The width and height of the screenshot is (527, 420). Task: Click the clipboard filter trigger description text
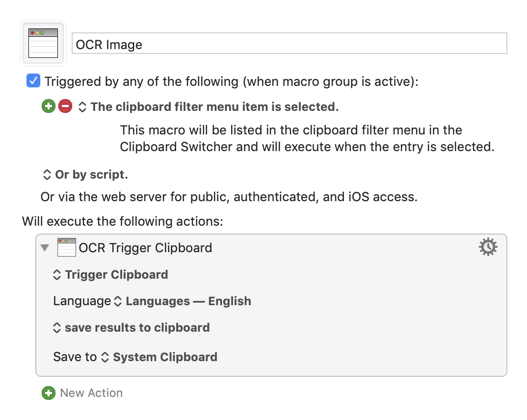pos(306,138)
